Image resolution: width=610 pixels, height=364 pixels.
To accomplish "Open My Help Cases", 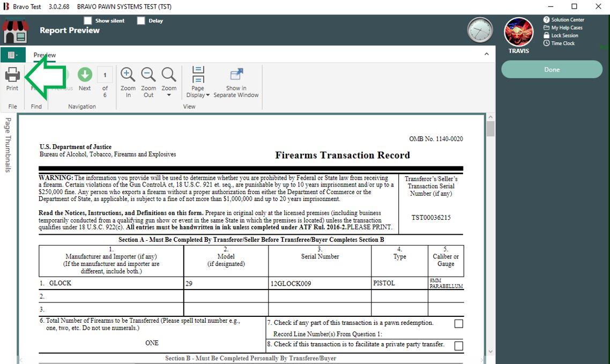I will coord(563,28).
